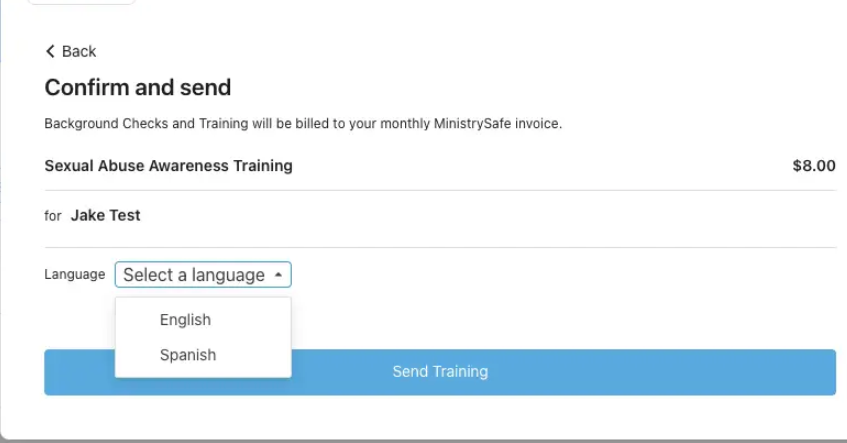
Task: Click the partially visible box at top left
Action: pos(80,3)
